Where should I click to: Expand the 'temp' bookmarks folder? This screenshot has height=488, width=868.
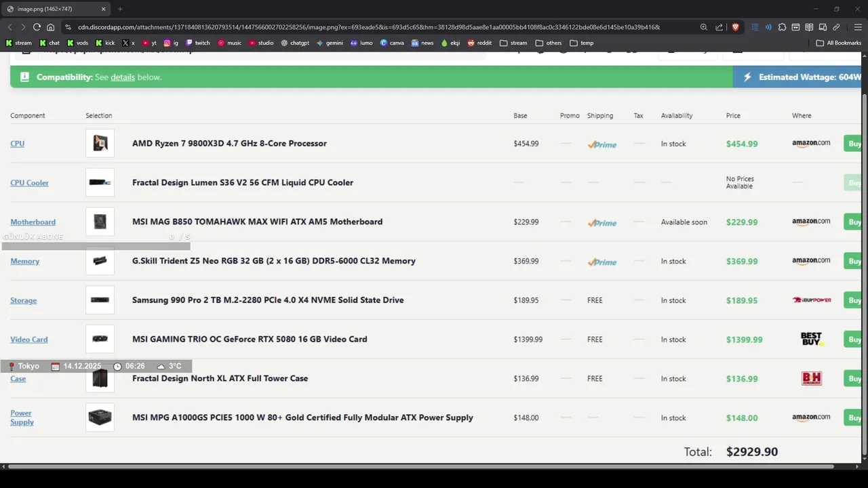tap(582, 43)
